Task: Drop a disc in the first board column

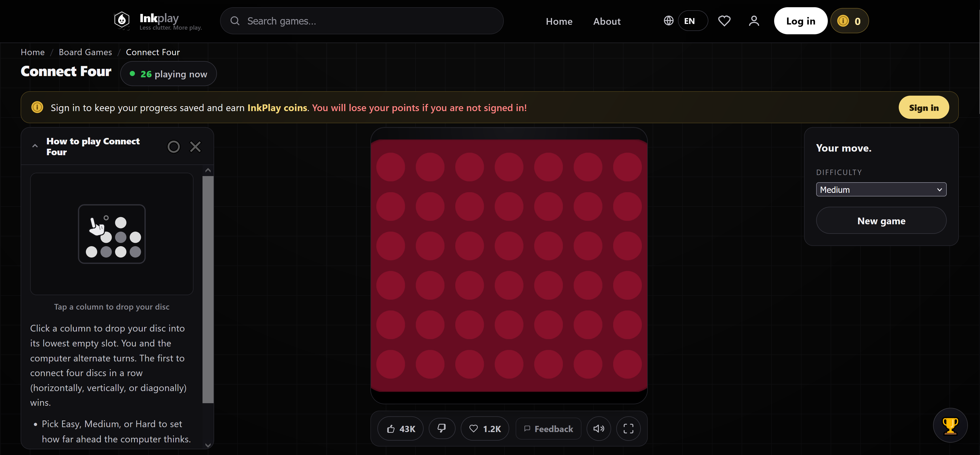Action: (x=390, y=265)
